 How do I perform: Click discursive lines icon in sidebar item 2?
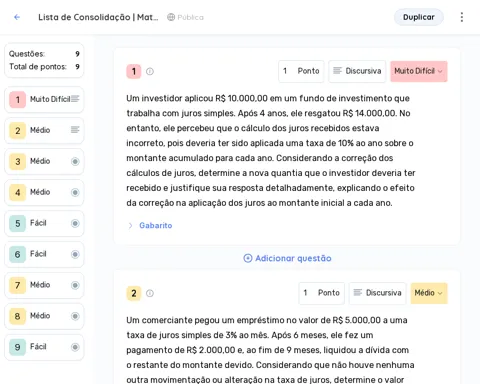point(75,130)
